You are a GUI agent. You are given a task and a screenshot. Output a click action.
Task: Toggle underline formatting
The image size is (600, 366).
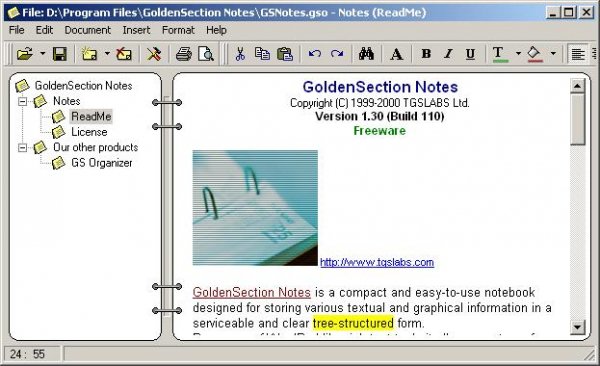click(470, 54)
